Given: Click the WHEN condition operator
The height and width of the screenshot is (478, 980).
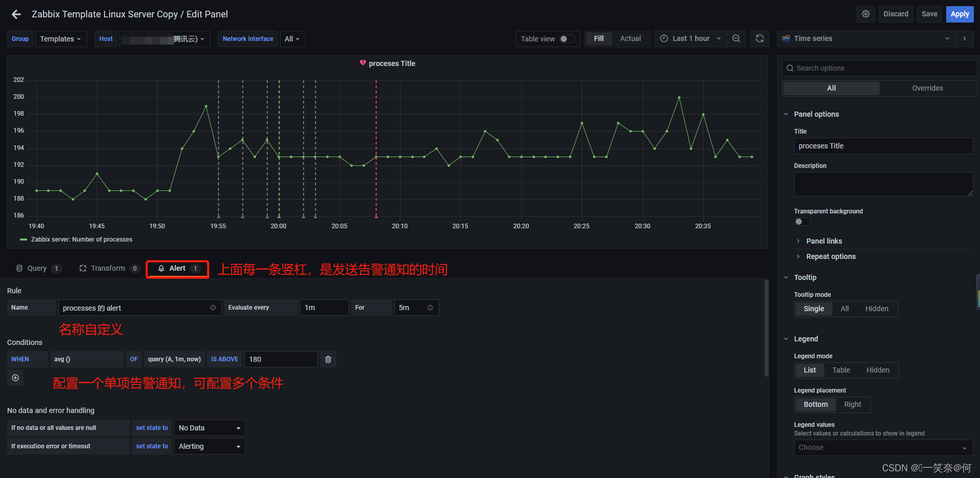Looking at the screenshot, I should click(x=28, y=359).
